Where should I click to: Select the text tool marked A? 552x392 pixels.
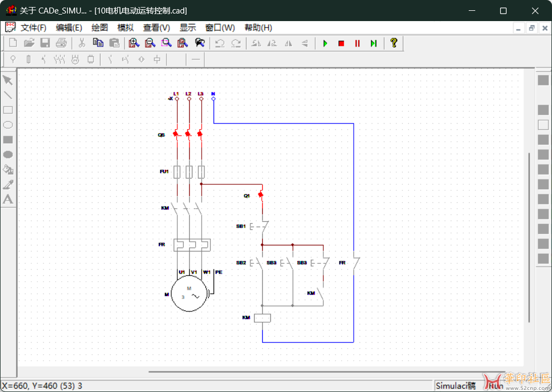[x=8, y=199]
